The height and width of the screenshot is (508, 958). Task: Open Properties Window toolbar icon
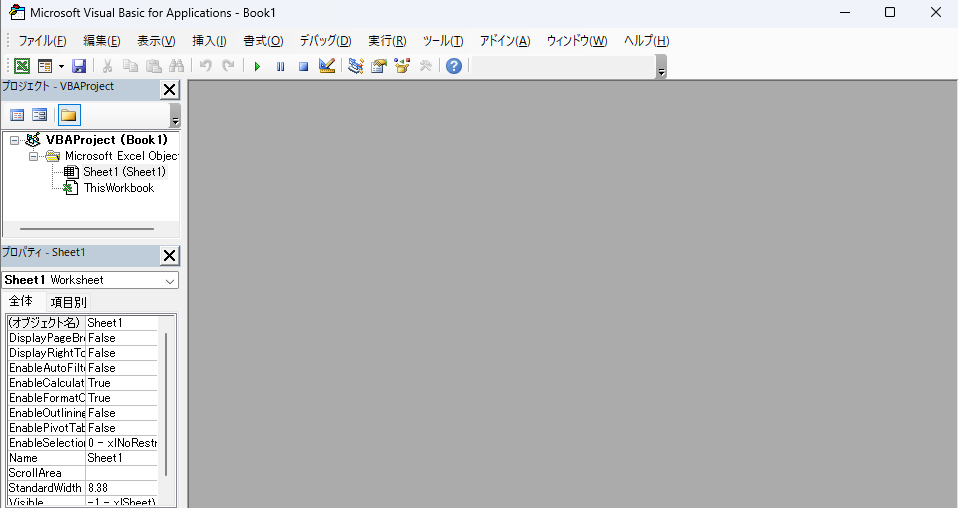coord(379,65)
